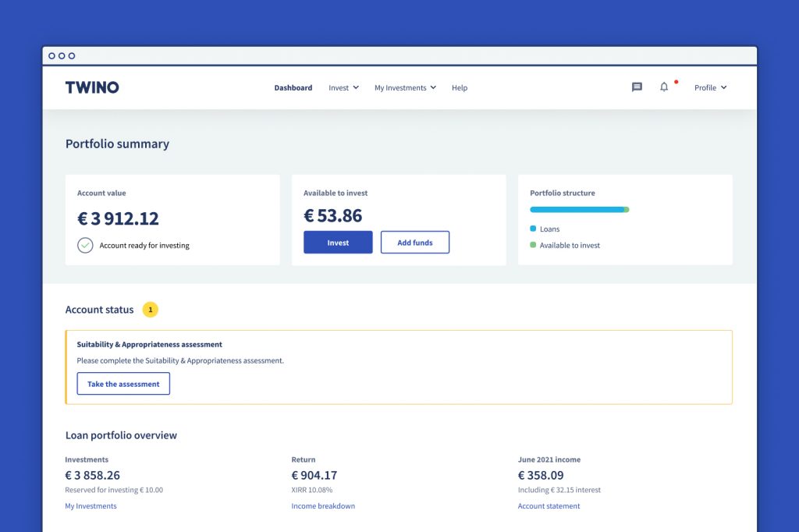
Task: Open the messages chat icon
Action: (x=637, y=87)
